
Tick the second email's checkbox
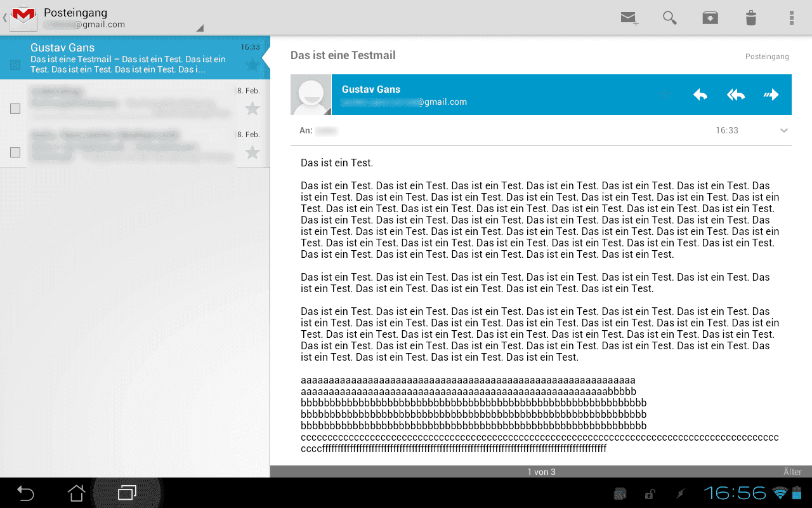click(x=15, y=109)
